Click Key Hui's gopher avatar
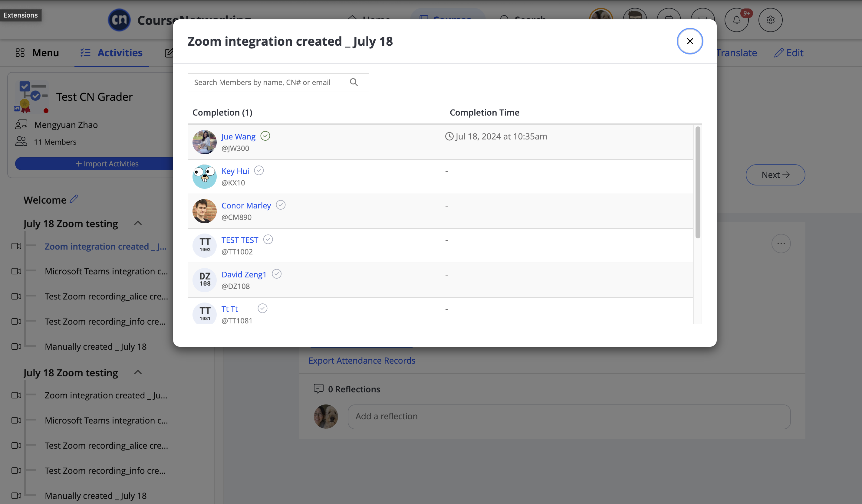Image resolution: width=862 pixels, height=504 pixels. (x=205, y=176)
